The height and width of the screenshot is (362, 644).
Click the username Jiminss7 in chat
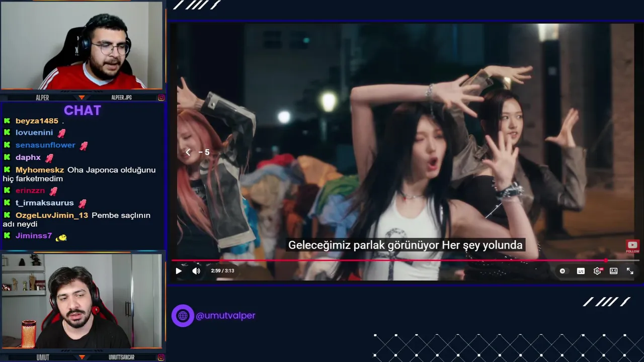coord(34,236)
